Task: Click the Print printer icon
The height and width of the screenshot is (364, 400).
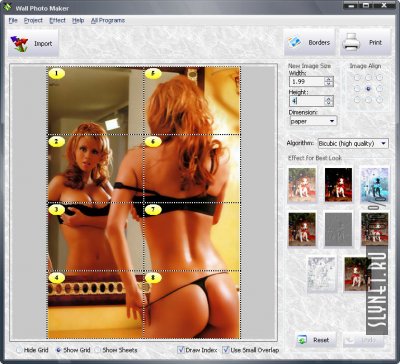Action: point(352,42)
